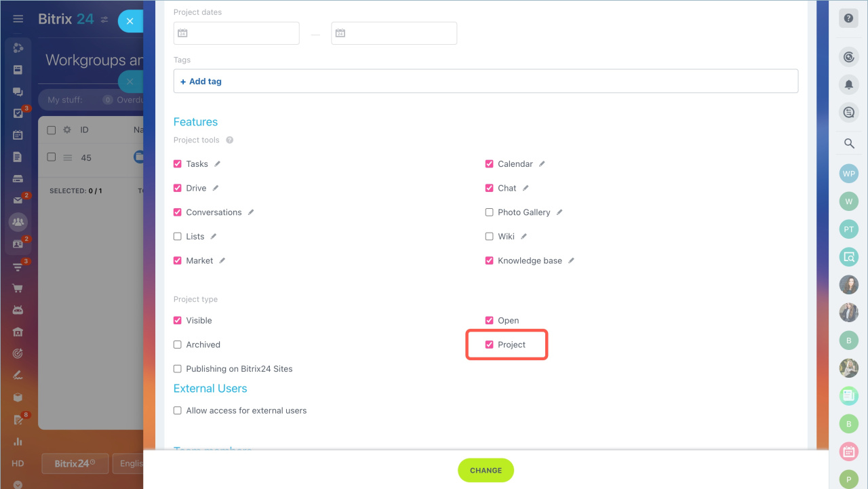Click pencil icon next to Tasks
Screen dimensions: 868x489
[x=218, y=164]
